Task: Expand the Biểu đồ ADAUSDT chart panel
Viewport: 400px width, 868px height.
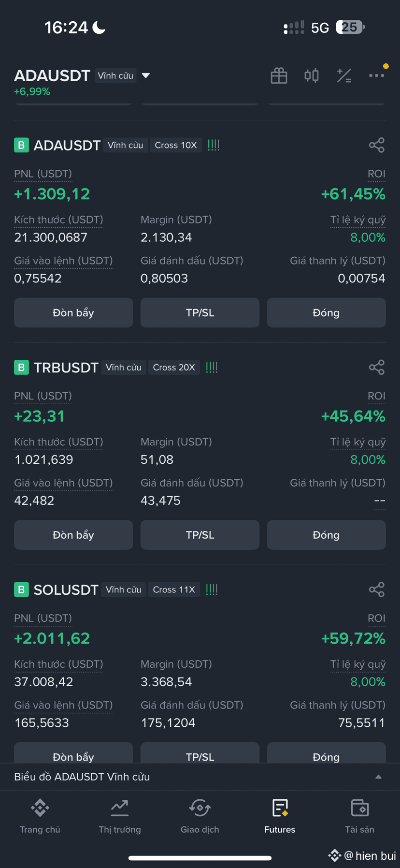Action: coord(200,777)
